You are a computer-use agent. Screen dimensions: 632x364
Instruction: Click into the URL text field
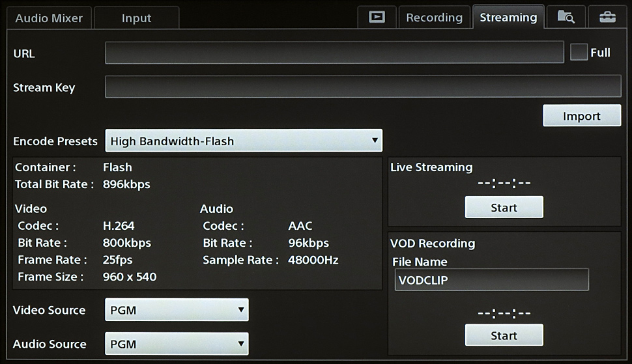[x=334, y=53]
